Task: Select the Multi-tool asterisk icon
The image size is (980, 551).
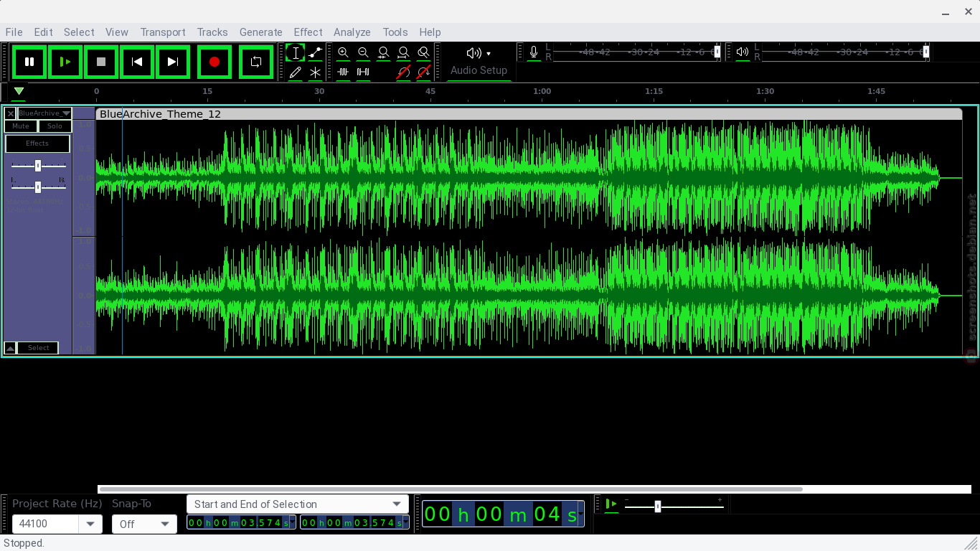Action: coord(316,72)
